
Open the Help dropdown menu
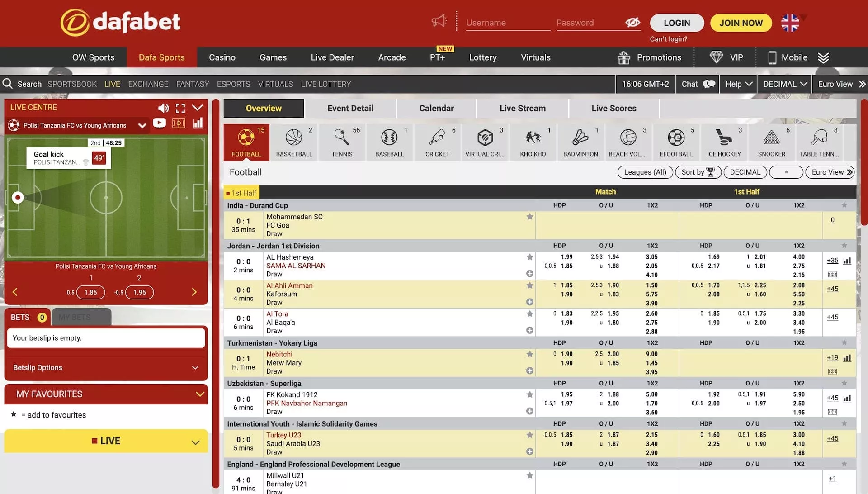click(739, 84)
